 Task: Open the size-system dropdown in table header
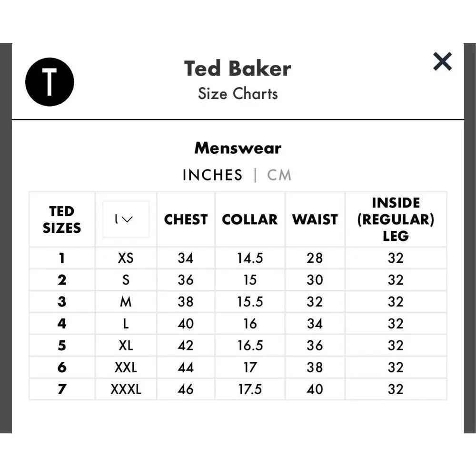tap(126, 219)
